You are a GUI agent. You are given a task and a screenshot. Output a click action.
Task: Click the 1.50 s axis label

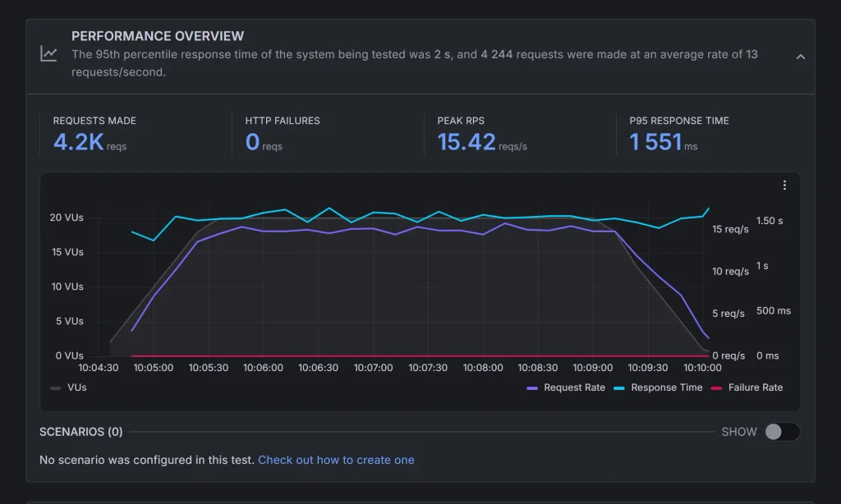pos(769,221)
